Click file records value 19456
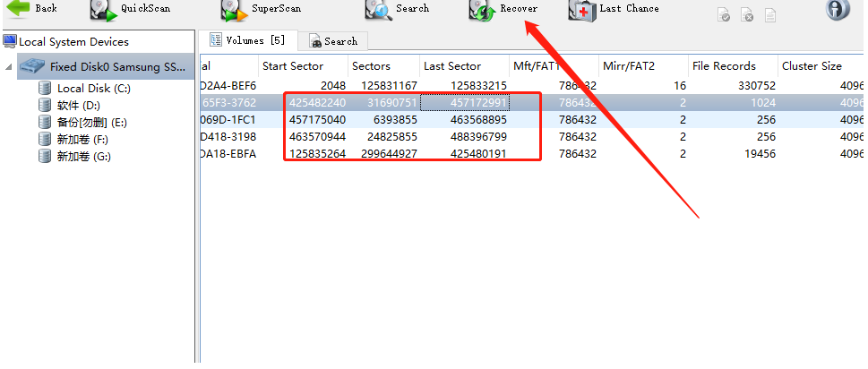 (760, 154)
